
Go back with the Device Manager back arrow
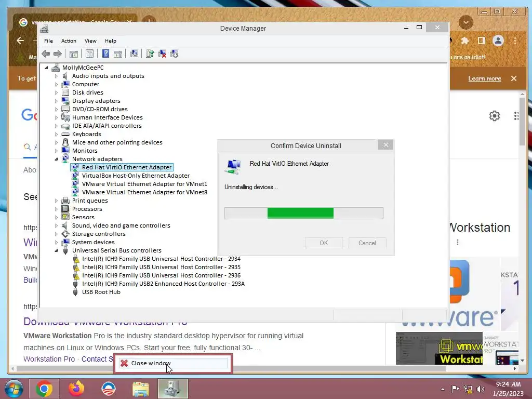click(46, 54)
